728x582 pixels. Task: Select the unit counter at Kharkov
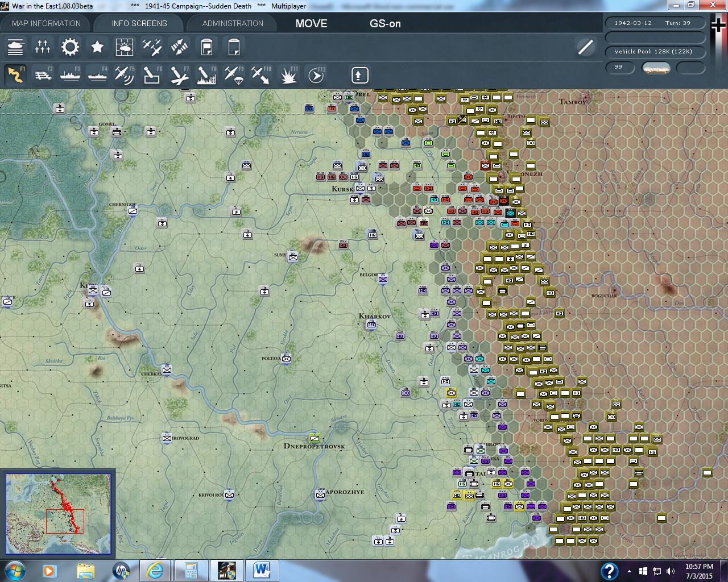(x=371, y=325)
